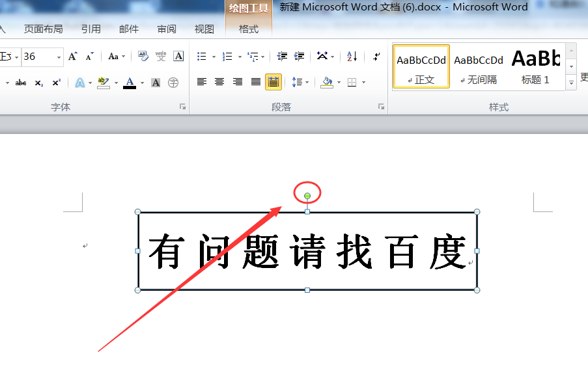Screen dimensions: 588x391
Task: Expand the Line Spacing dropdown arrow
Action: pos(307,83)
